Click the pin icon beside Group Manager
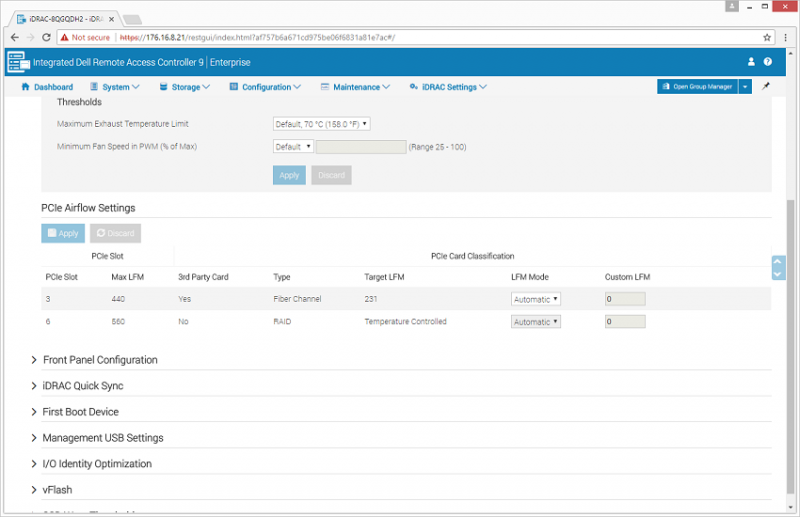Screen dimensions: 800x517 pos(766,87)
